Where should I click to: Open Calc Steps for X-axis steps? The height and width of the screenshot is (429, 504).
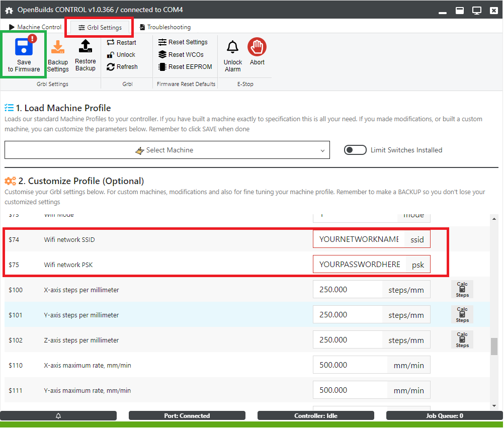click(462, 290)
